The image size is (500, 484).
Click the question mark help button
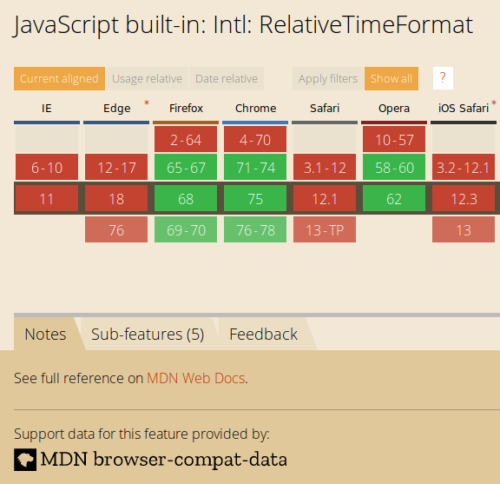pos(443,78)
